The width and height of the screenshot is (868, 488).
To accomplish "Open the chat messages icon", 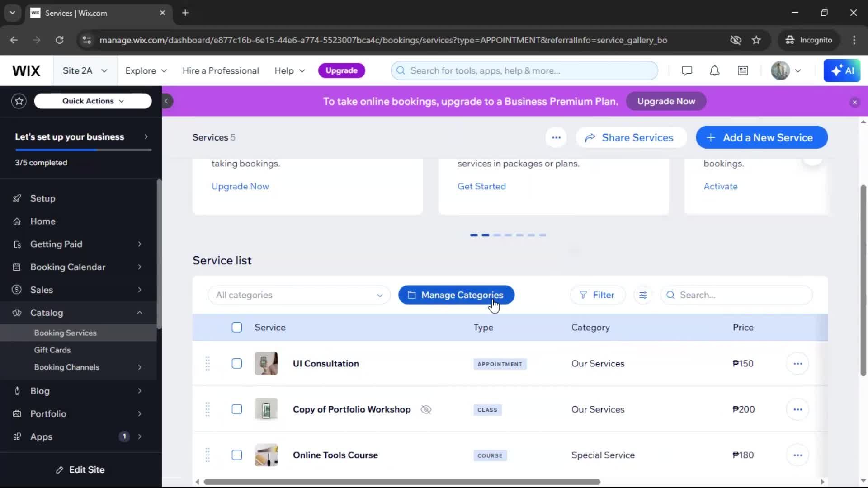I will (x=687, y=71).
